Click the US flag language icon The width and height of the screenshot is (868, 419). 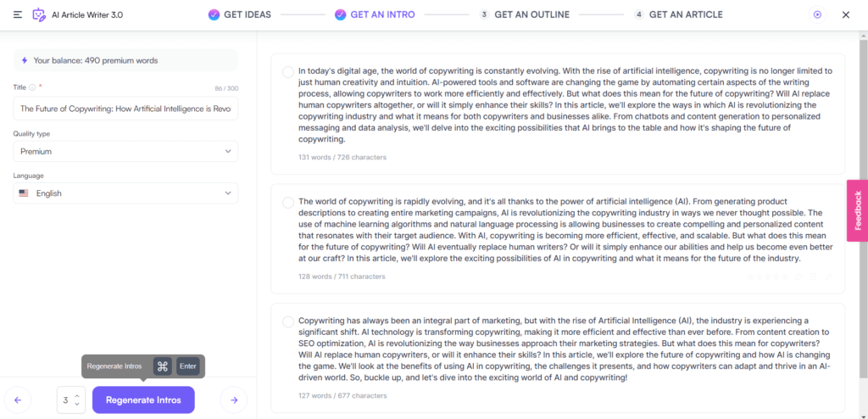coord(23,193)
